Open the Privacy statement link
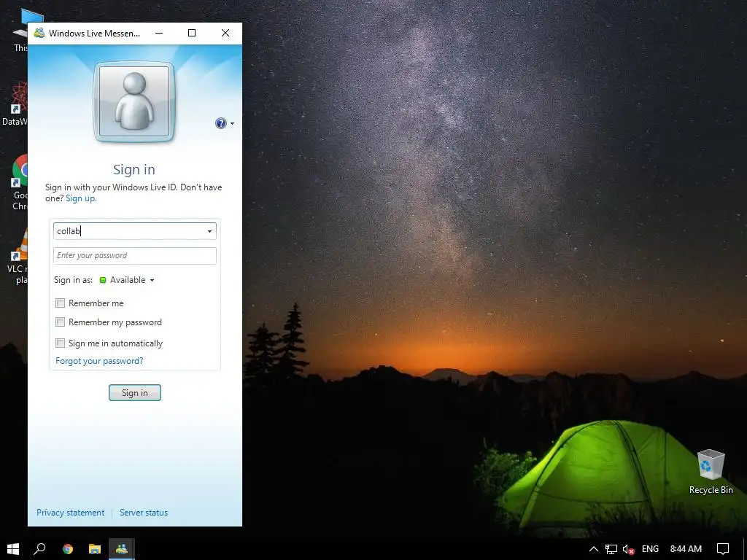 click(x=71, y=513)
